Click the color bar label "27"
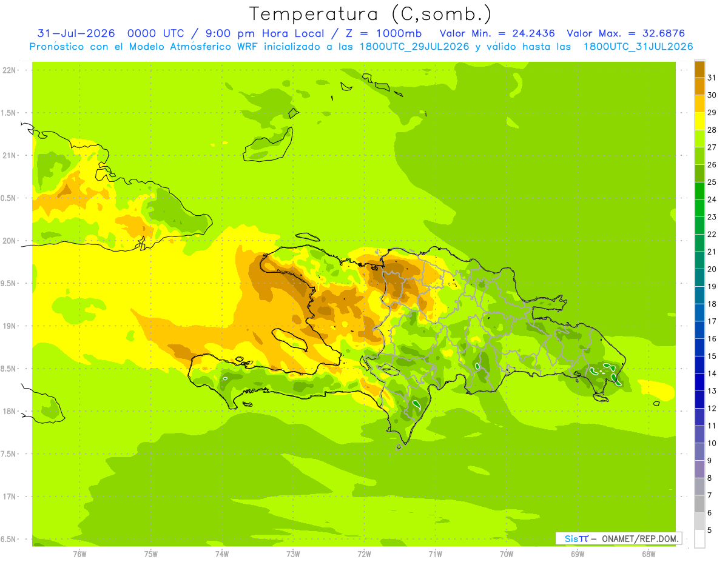The width and height of the screenshot is (728, 562). click(x=712, y=147)
